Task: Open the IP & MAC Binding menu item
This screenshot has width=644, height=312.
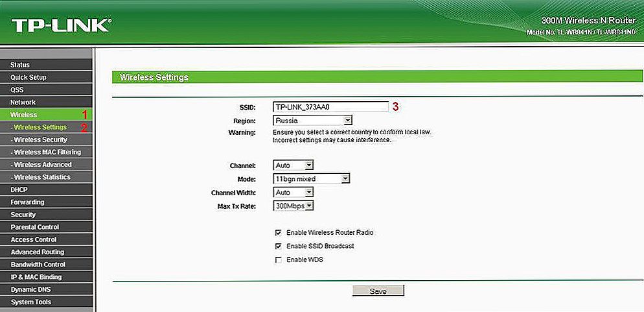Action: click(46, 276)
